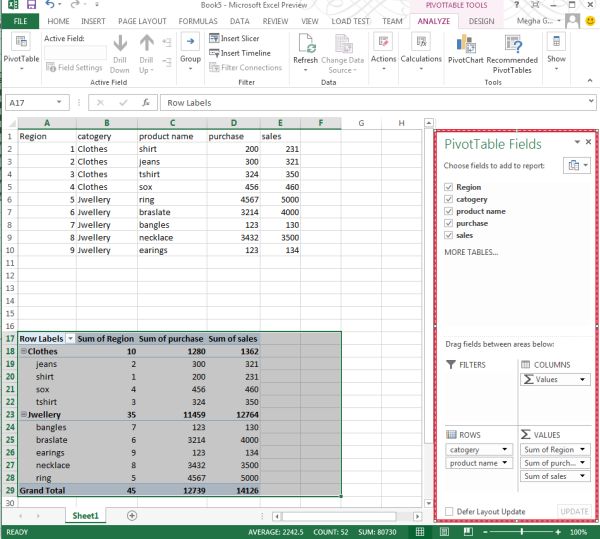
Task: Click the zoom slider handle
Action: [x=522, y=532]
